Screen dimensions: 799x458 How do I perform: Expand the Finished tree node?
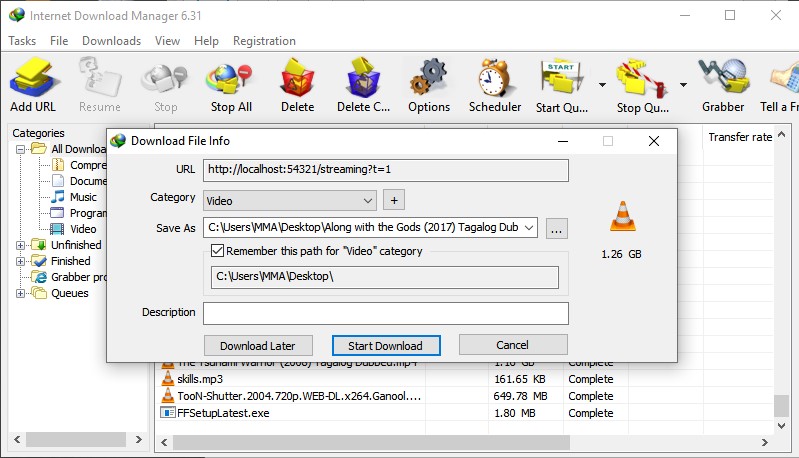click(x=20, y=261)
